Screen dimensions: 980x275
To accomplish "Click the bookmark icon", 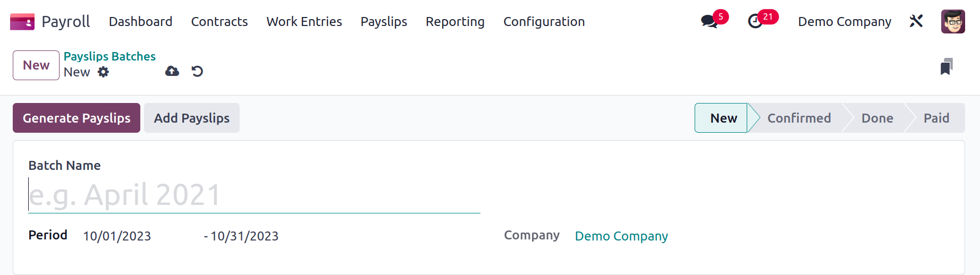I will tap(947, 67).
